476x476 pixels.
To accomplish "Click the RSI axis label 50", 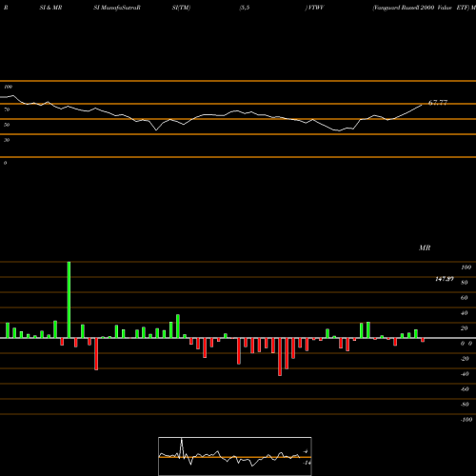I will click(x=7, y=125).
